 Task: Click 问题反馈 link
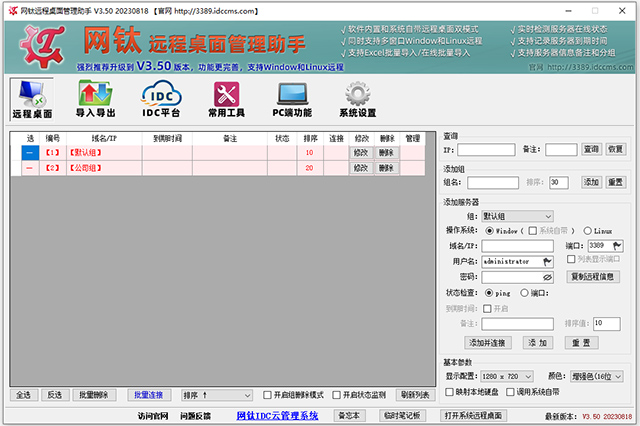196,416
